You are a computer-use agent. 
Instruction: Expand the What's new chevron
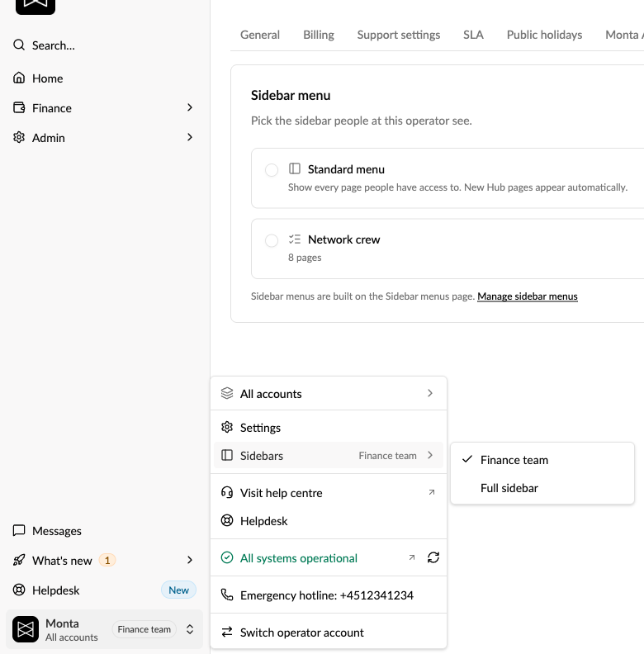click(x=190, y=560)
